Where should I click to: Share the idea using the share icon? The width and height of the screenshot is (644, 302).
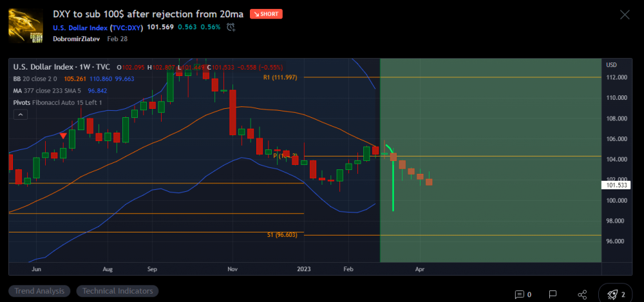(582, 294)
